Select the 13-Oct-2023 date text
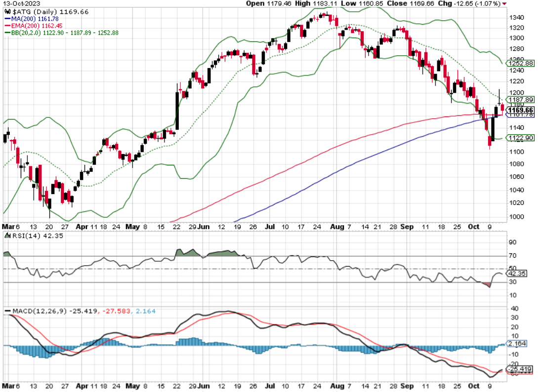The height and width of the screenshot is (392, 543). pyautogui.click(x=21, y=3)
